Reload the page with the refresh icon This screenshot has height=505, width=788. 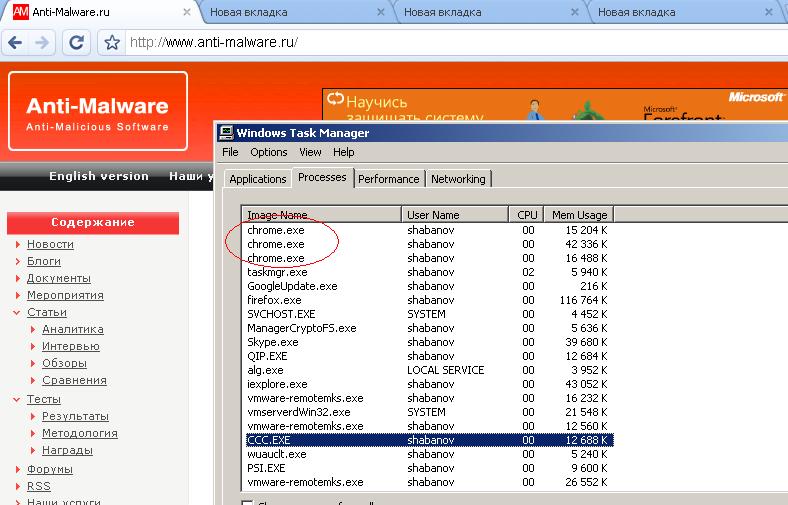[76, 43]
